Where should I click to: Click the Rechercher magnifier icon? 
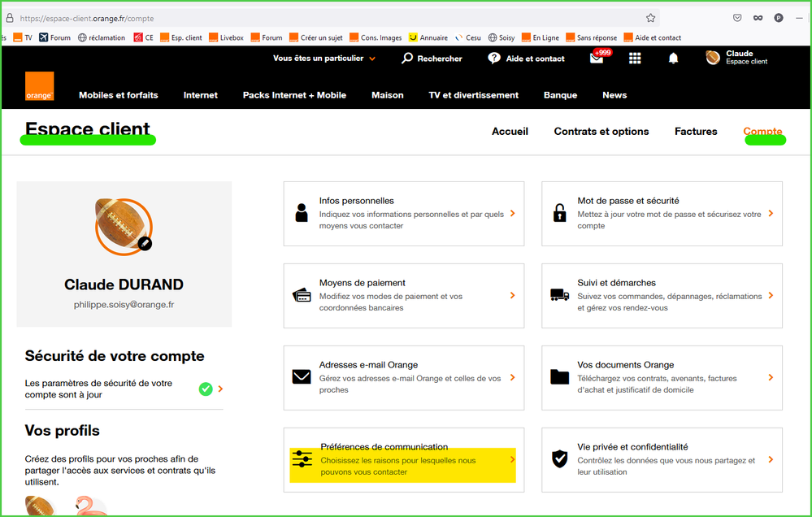407,58
